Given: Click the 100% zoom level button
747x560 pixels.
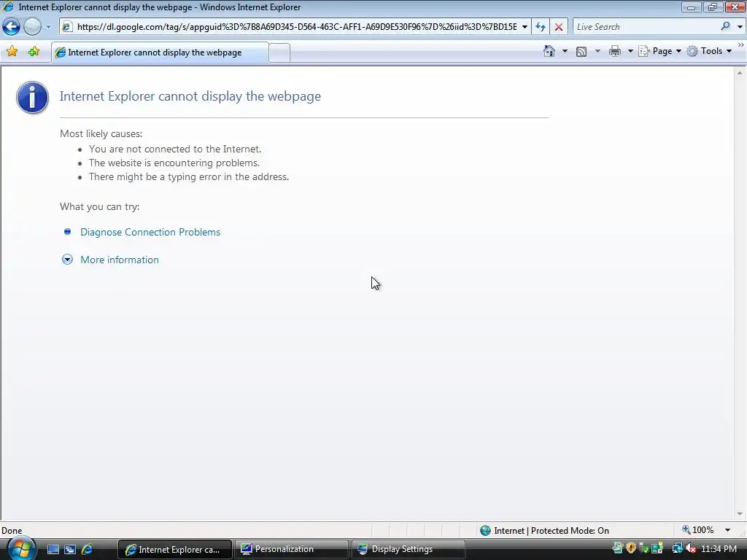Looking at the screenshot, I should [698, 530].
